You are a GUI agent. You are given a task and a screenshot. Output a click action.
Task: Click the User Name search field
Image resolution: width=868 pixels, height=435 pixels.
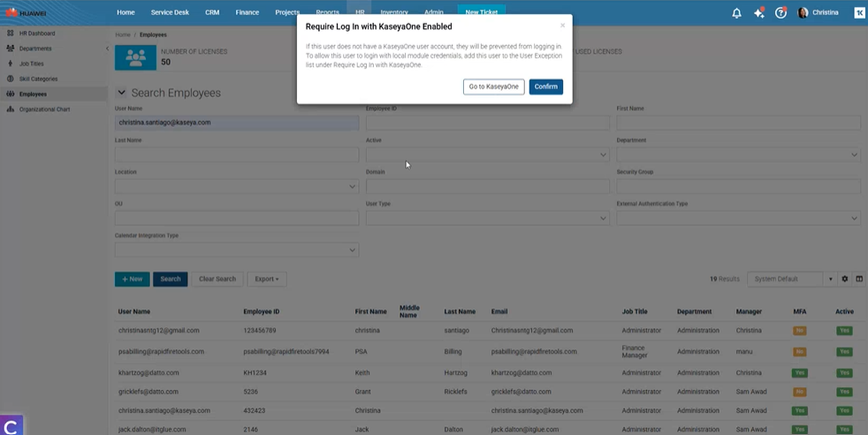point(237,123)
